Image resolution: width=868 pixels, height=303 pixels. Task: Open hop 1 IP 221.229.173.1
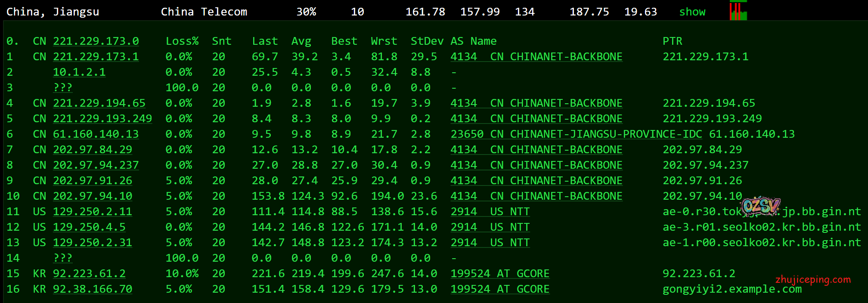[x=96, y=57]
